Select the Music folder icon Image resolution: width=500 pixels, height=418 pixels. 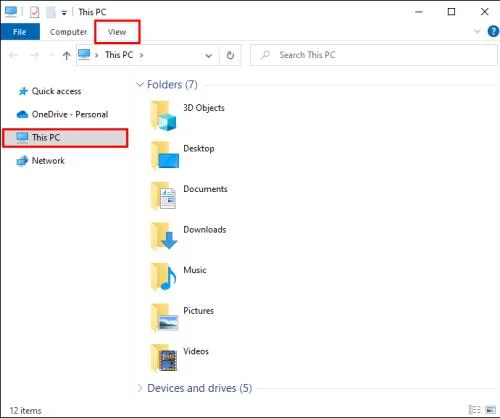click(x=163, y=277)
